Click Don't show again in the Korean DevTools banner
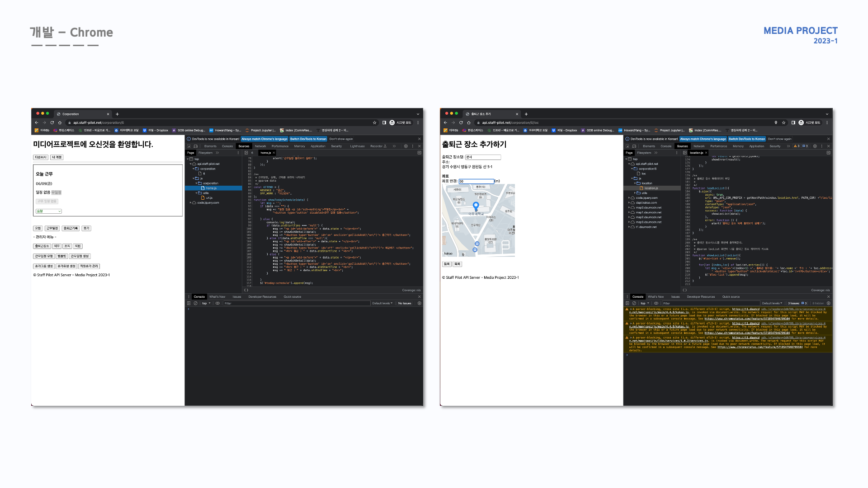The image size is (868, 488). click(341, 139)
